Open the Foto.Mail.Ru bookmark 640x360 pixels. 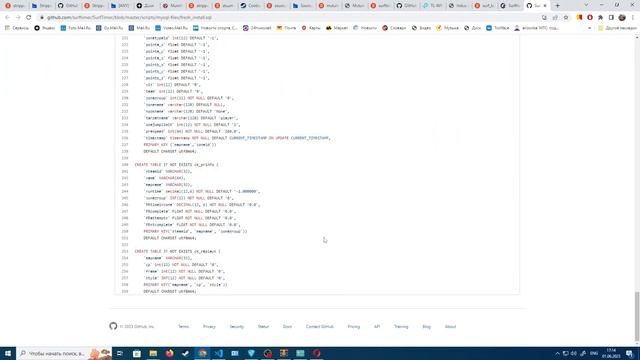76,28
